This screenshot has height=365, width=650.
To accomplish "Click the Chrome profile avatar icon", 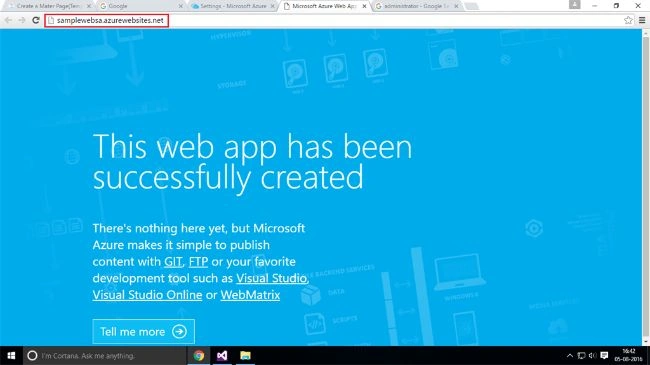I will [575, 5].
